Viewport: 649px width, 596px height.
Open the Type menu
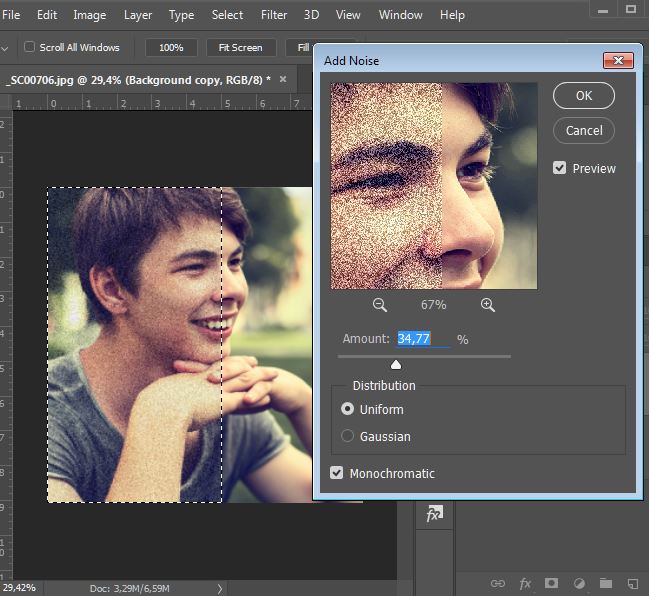(x=181, y=15)
